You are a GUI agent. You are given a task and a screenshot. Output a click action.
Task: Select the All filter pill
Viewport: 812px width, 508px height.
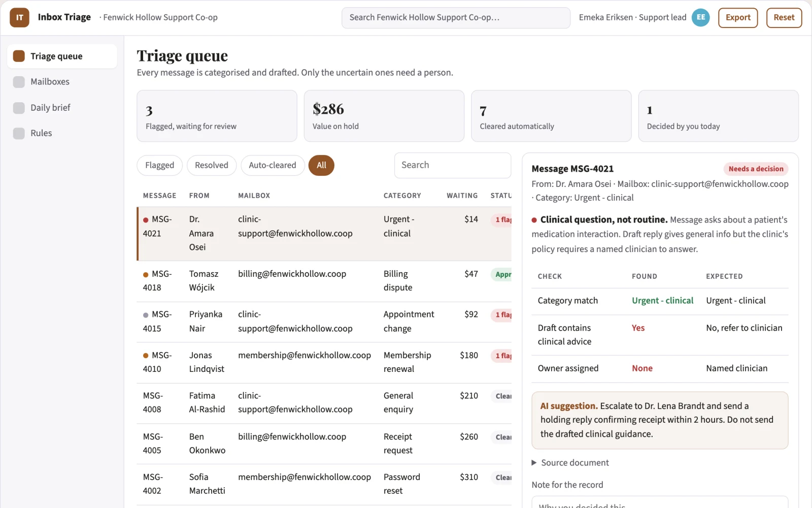pyautogui.click(x=321, y=165)
